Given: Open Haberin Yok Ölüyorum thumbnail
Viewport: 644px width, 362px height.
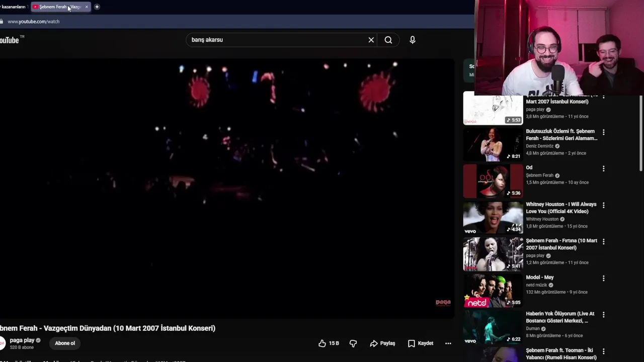Looking at the screenshot, I should pos(493,327).
